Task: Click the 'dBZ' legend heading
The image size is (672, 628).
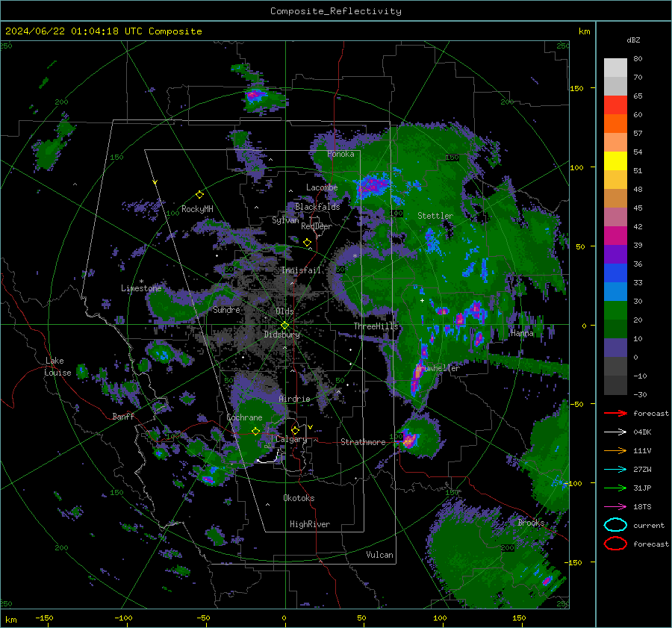Action: 633,40
